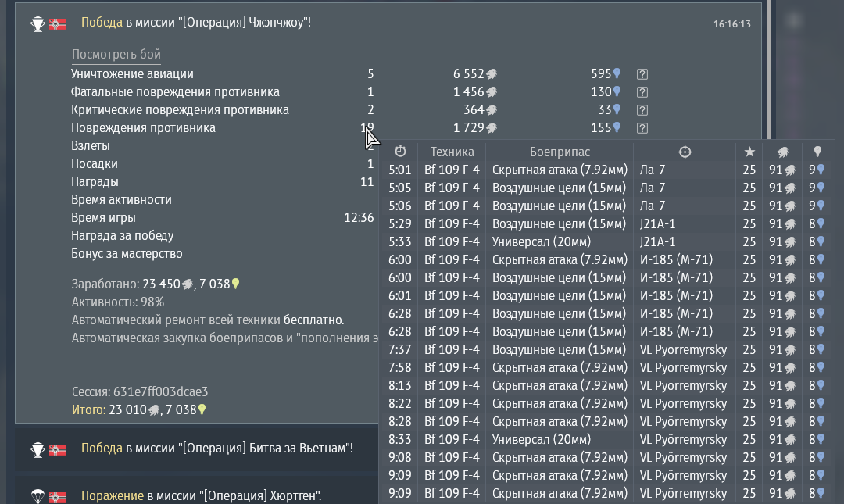The height and width of the screenshot is (504, 844).
Task: Select the Итого total earnings line
Action: (x=138, y=409)
